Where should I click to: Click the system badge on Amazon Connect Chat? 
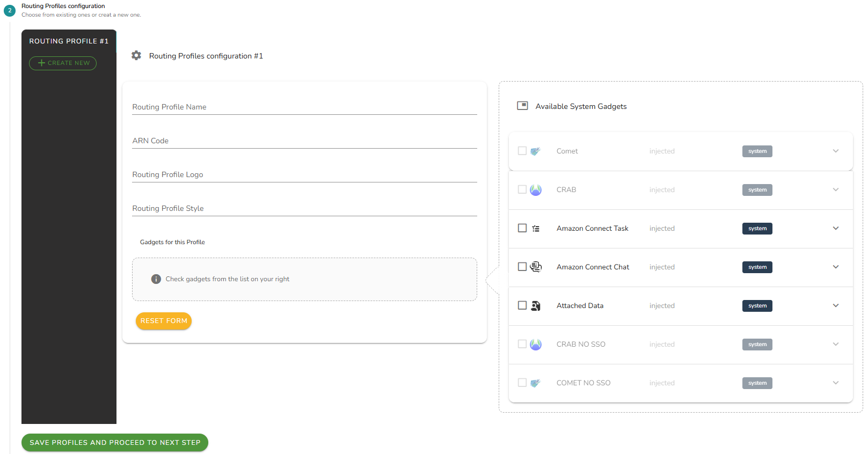(x=757, y=267)
